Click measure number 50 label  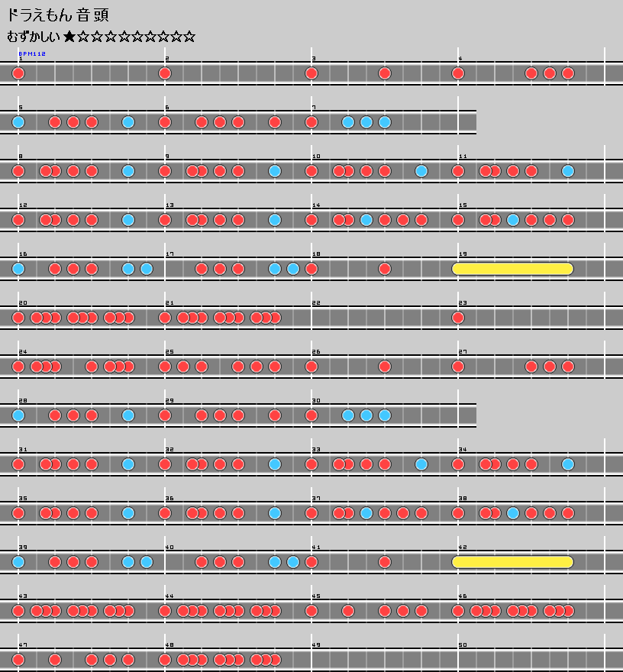click(x=463, y=645)
